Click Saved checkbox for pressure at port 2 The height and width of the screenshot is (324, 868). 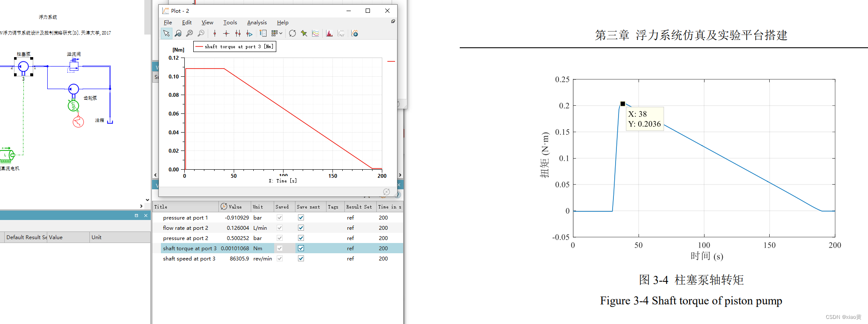click(280, 238)
